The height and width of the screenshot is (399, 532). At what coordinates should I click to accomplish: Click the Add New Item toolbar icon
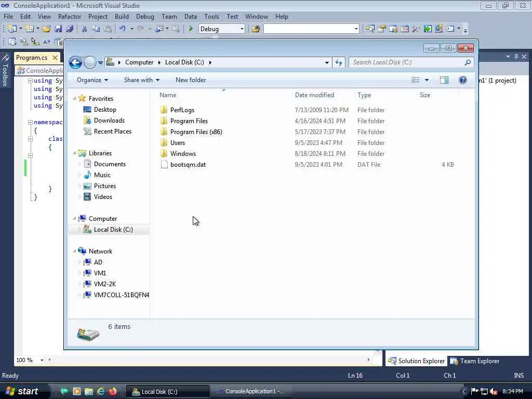pyautogui.click(x=30, y=29)
